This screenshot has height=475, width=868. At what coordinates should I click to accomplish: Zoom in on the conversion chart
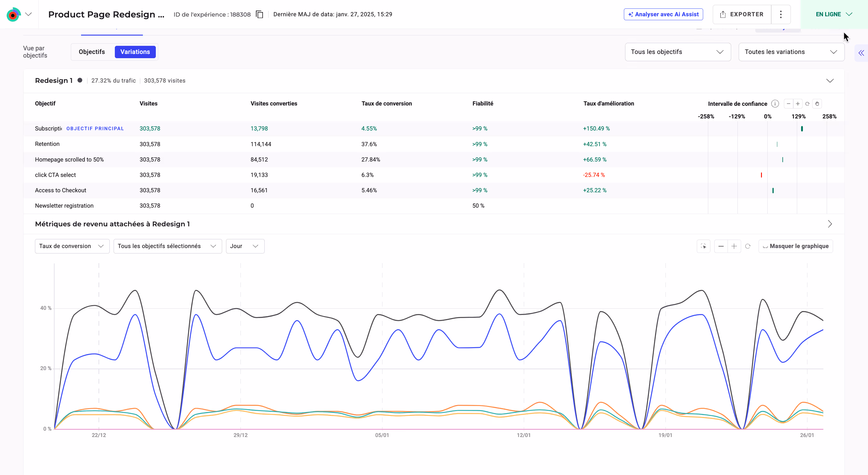[x=734, y=246]
